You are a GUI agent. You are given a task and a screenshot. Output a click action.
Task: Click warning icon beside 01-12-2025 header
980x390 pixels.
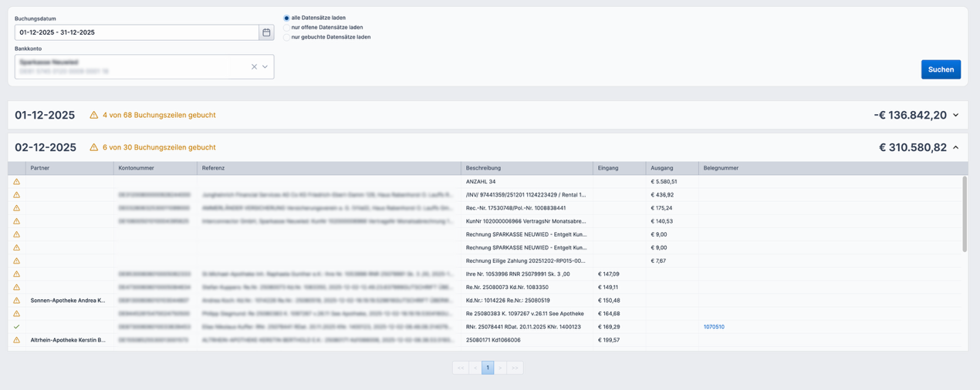click(93, 115)
